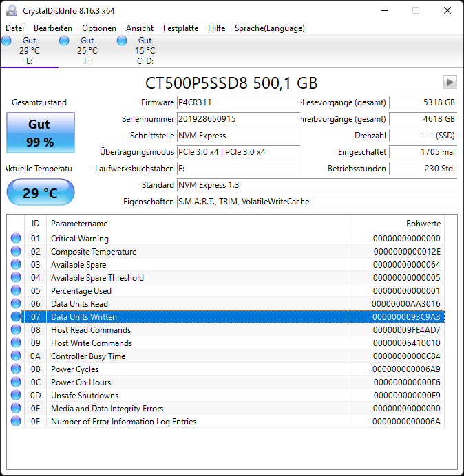Viewport: 464px width, 476px height.
Task: Click the disk title CT500P5SSD8 500,1 GB
Action: pos(231,83)
